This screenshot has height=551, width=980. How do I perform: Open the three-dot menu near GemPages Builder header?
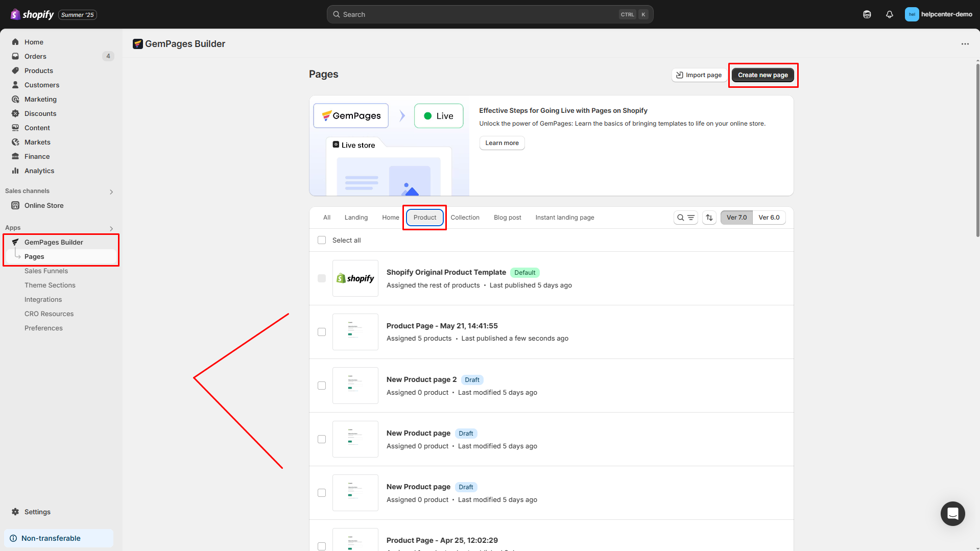(x=965, y=44)
